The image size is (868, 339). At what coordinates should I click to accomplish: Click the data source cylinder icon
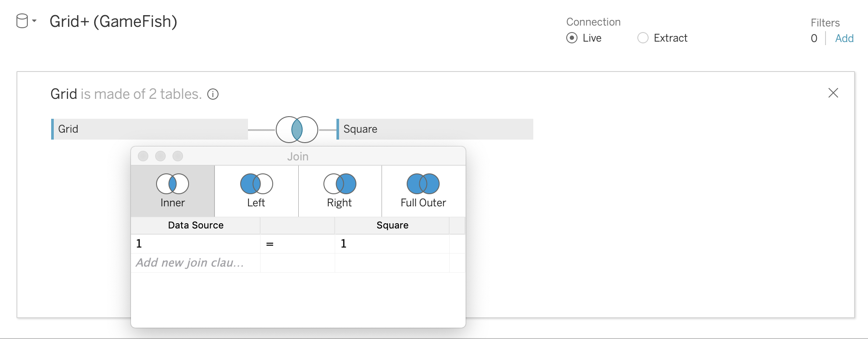(22, 21)
